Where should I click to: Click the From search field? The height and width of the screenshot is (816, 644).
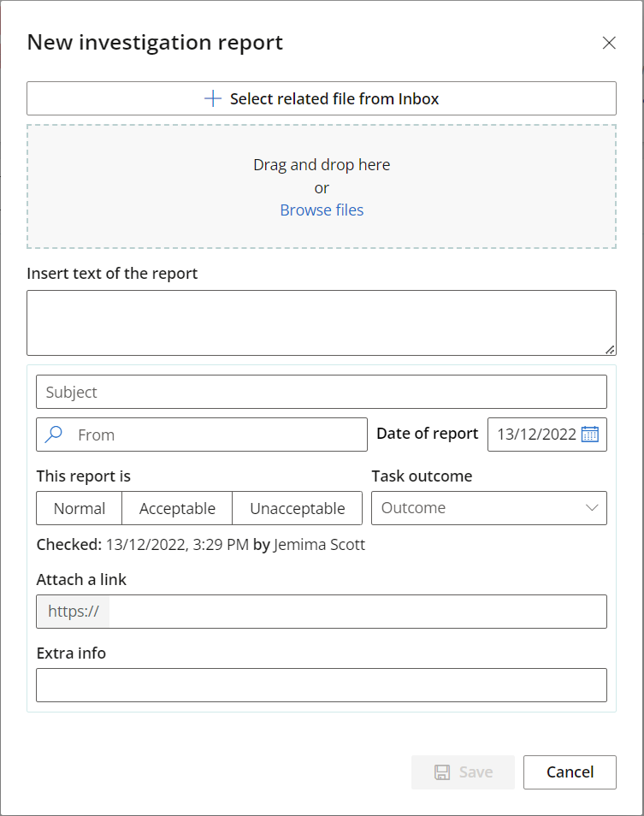202,435
